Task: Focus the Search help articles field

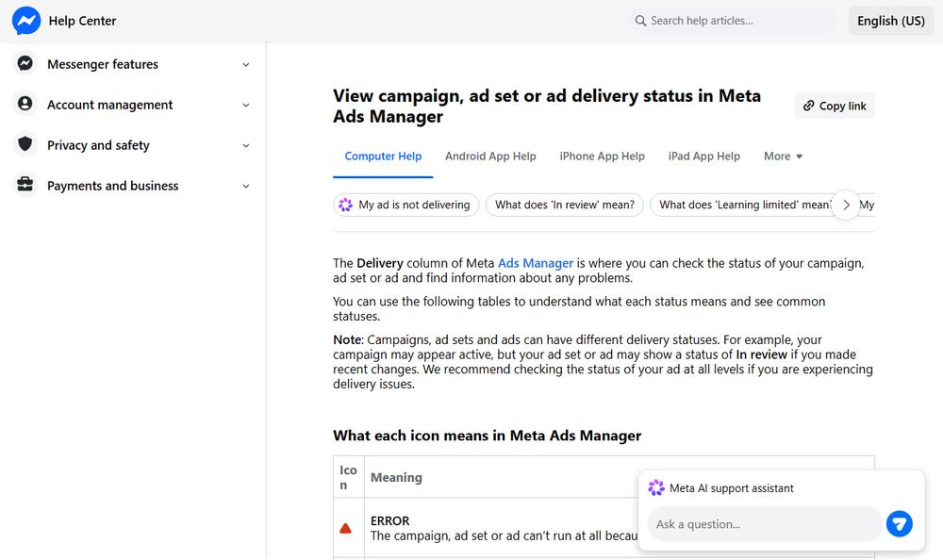Action: tap(733, 21)
